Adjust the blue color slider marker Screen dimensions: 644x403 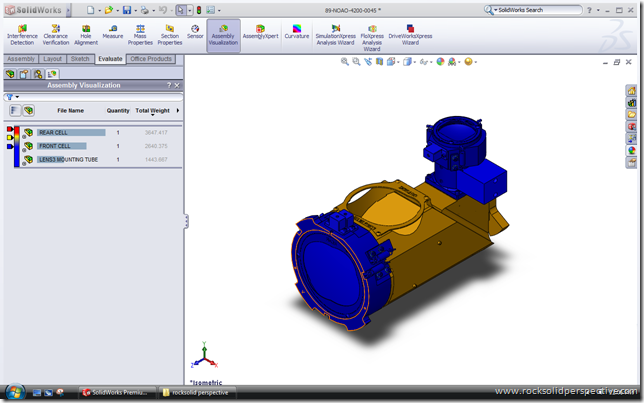point(10,146)
